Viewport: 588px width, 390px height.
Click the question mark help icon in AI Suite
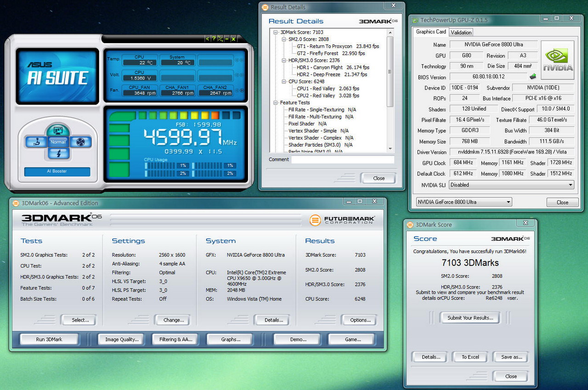click(214, 39)
